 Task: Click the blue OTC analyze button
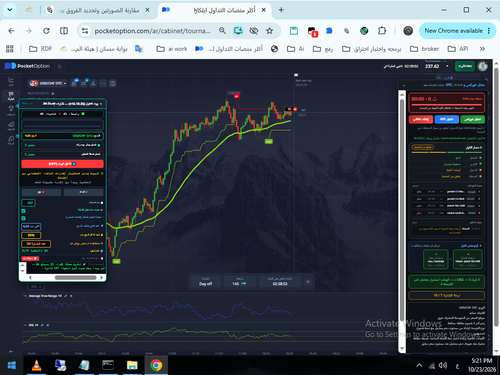pyautogui.click(x=446, y=119)
